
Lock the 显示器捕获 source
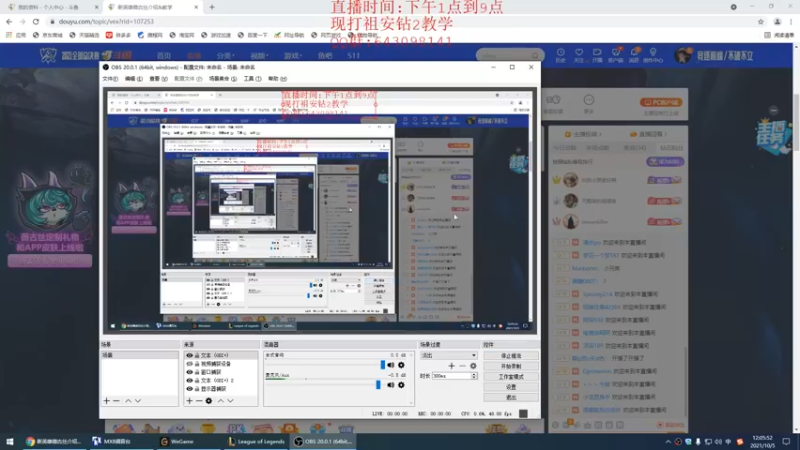click(x=197, y=389)
